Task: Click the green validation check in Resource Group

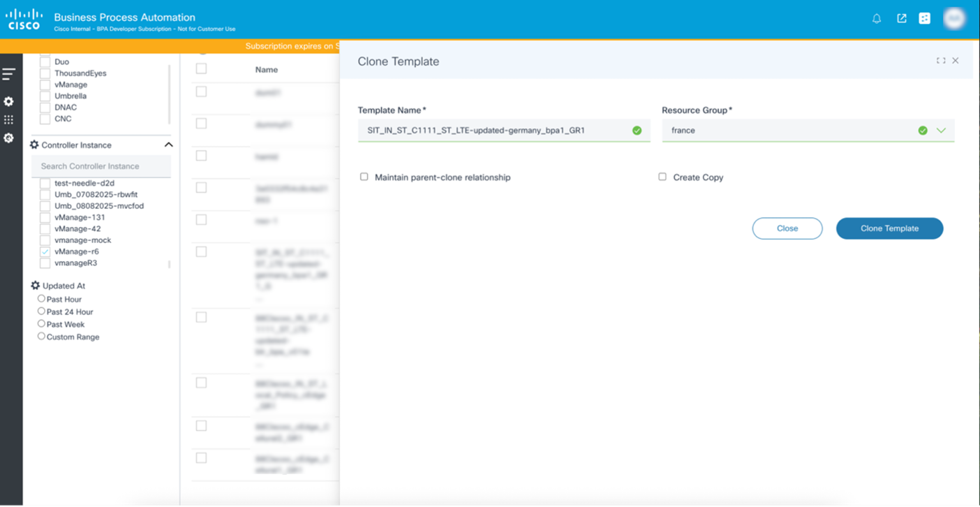Action: point(923,131)
